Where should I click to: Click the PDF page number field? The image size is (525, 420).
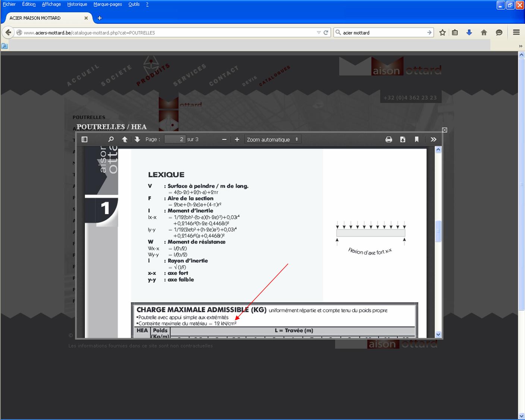(x=175, y=140)
